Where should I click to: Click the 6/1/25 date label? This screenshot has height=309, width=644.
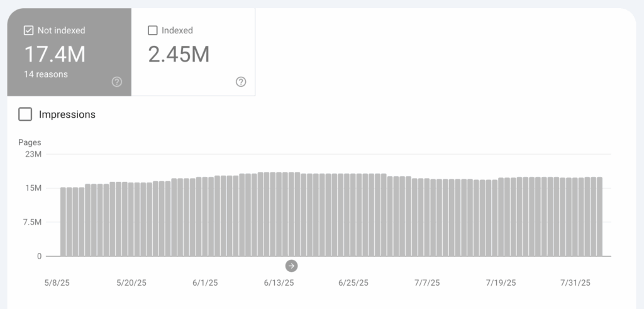tap(205, 283)
